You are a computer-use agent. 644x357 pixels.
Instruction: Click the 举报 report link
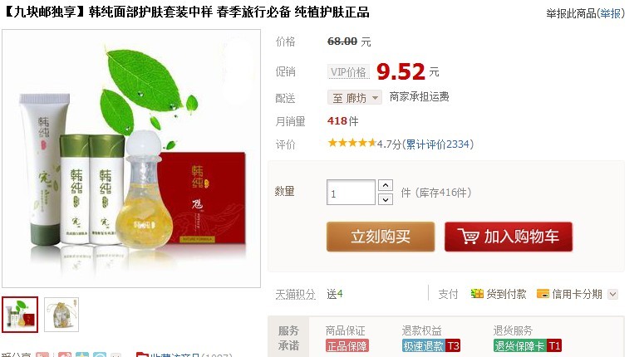[610, 13]
